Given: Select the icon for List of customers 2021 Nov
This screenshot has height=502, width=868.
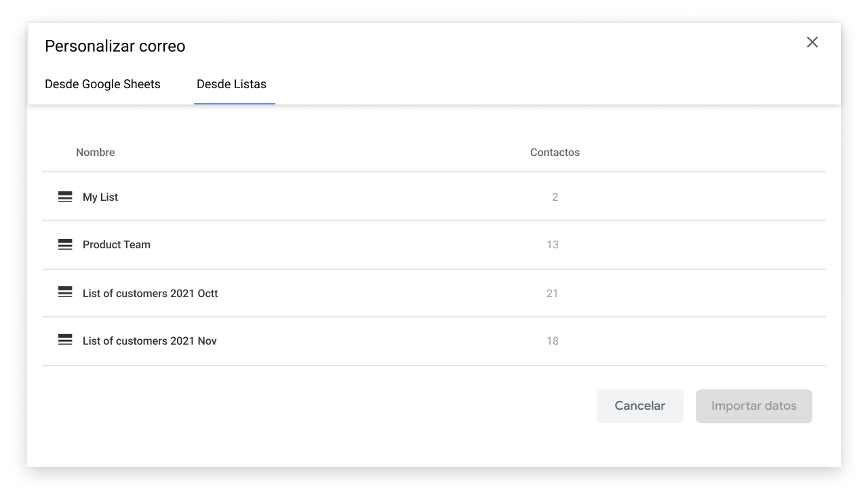Looking at the screenshot, I should [x=65, y=341].
